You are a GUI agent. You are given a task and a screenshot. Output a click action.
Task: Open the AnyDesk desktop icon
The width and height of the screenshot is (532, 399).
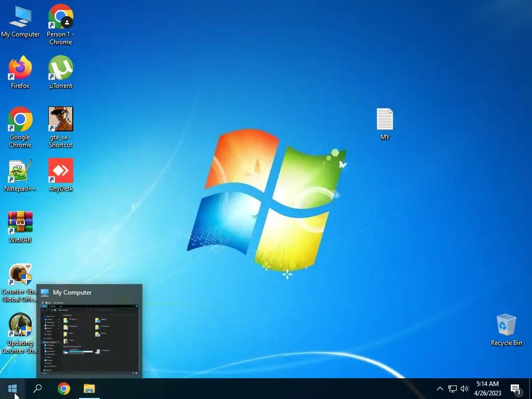tap(60, 176)
